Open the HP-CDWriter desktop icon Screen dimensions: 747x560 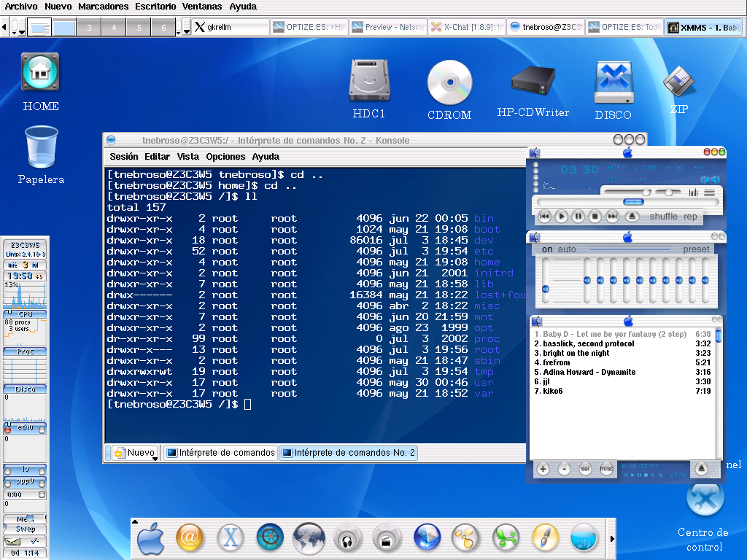click(533, 80)
